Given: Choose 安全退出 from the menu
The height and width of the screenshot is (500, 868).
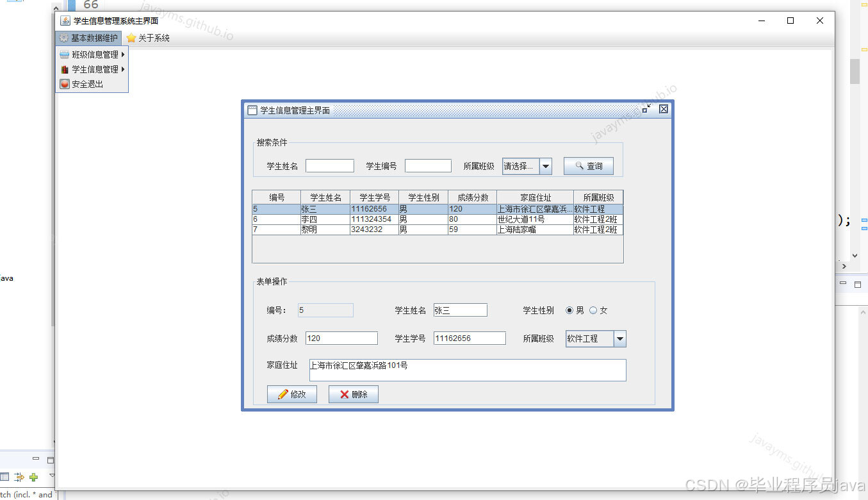Looking at the screenshot, I should point(92,84).
